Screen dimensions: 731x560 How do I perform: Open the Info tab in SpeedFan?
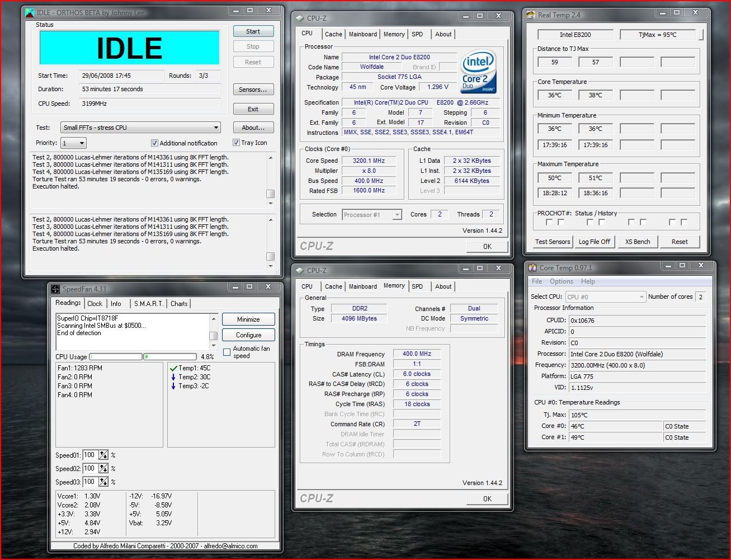tap(116, 304)
